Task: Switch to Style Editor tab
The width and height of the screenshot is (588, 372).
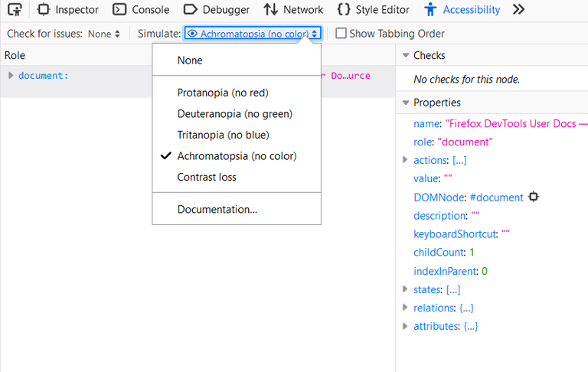Action: [x=374, y=10]
